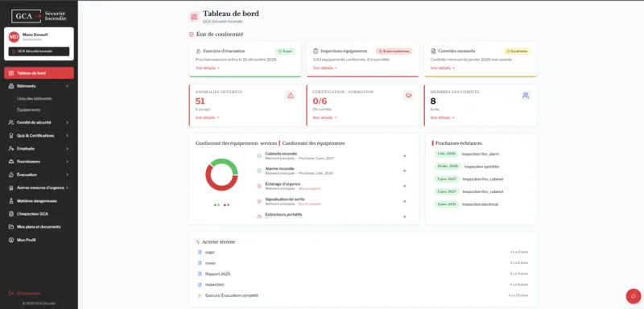Click the Inspection fire_alarm deadline entry

pos(481,154)
